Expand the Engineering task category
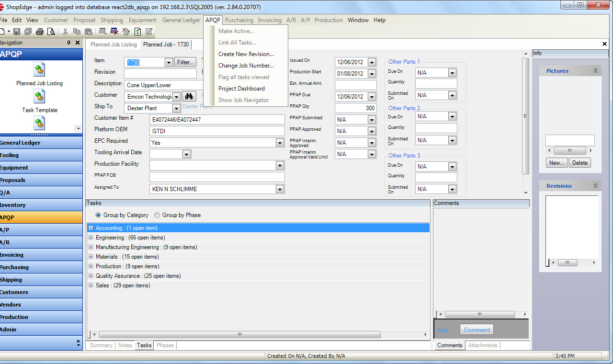 click(91, 238)
